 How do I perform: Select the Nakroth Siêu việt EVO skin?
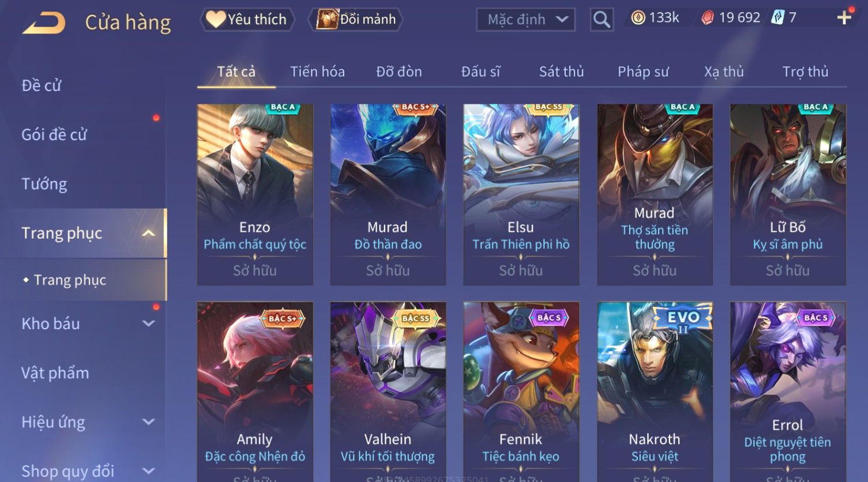[x=655, y=391]
